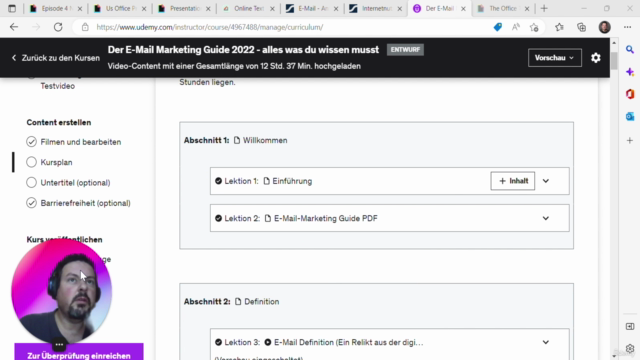Screen dimensions: 640x360
Task: Open the sidebar Microsoft Office icon
Action: coord(630,94)
